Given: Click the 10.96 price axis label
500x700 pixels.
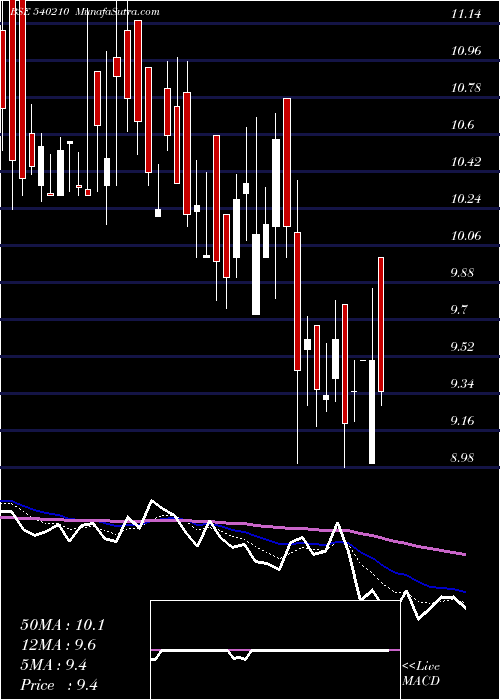Looking at the screenshot, I should tap(466, 51).
